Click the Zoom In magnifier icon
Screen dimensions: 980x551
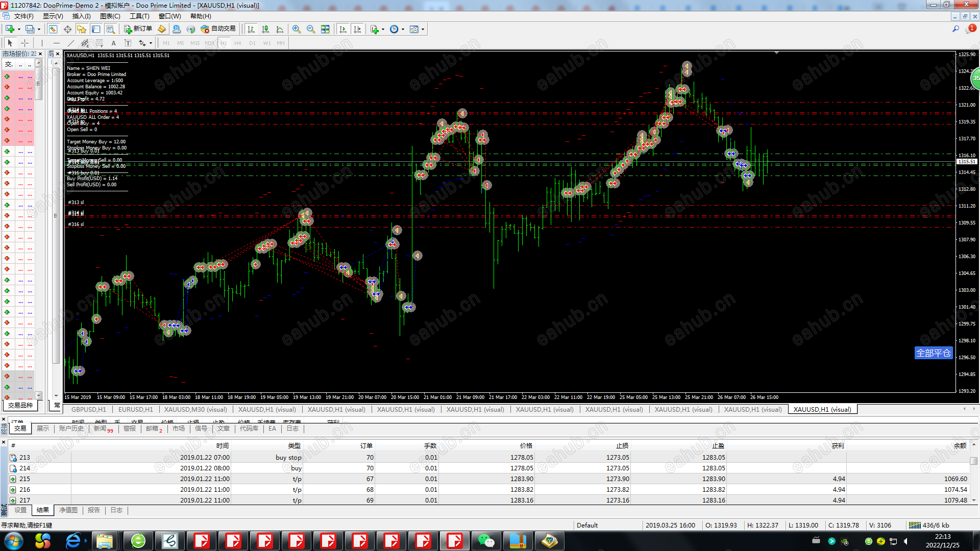(296, 29)
